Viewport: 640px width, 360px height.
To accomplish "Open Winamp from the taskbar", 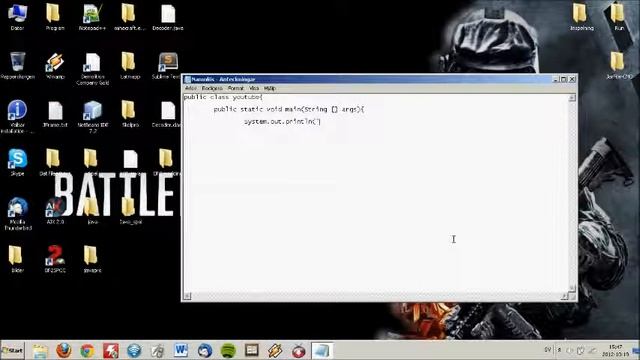I will pos(275,351).
